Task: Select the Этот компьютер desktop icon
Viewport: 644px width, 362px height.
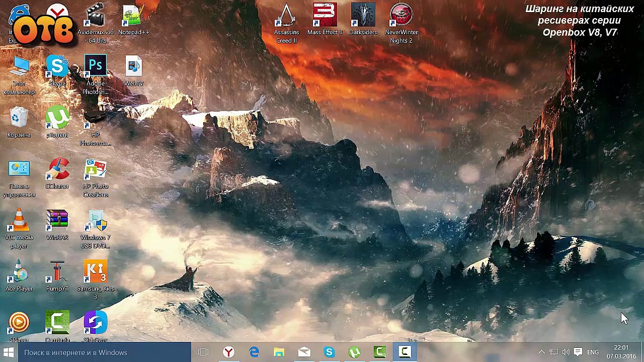Action: coord(19,75)
